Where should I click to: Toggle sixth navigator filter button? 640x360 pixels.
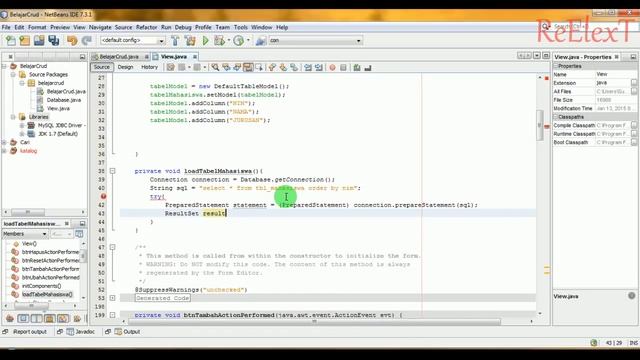click(76, 318)
